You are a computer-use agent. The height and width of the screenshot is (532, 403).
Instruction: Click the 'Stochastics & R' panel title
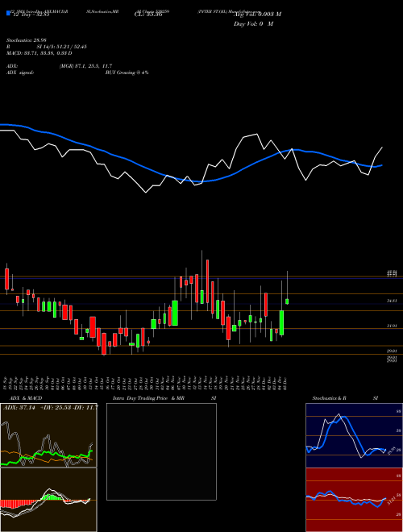tap(330, 398)
